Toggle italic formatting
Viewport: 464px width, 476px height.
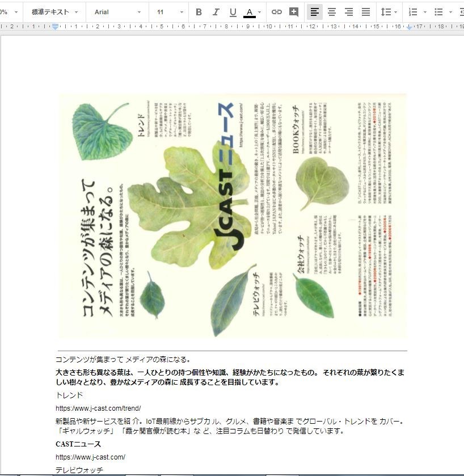[216, 12]
